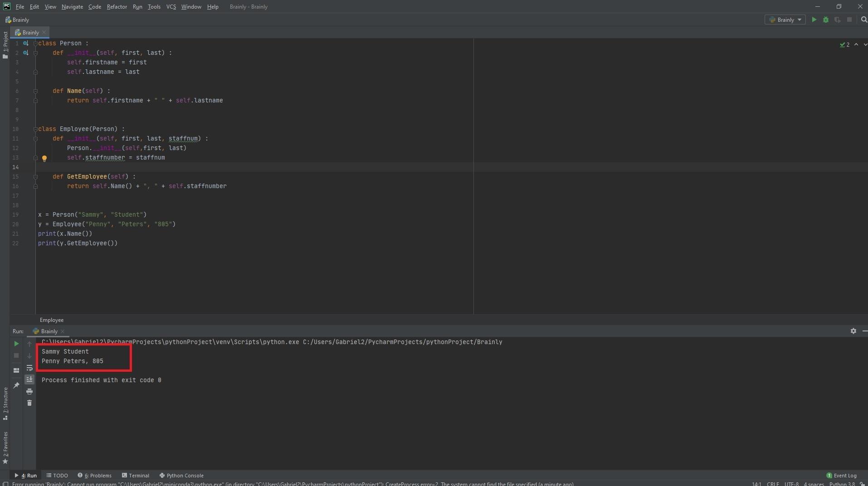Open the Event Log
Image resolution: width=868 pixels, height=486 pixels.
[841, 476]
